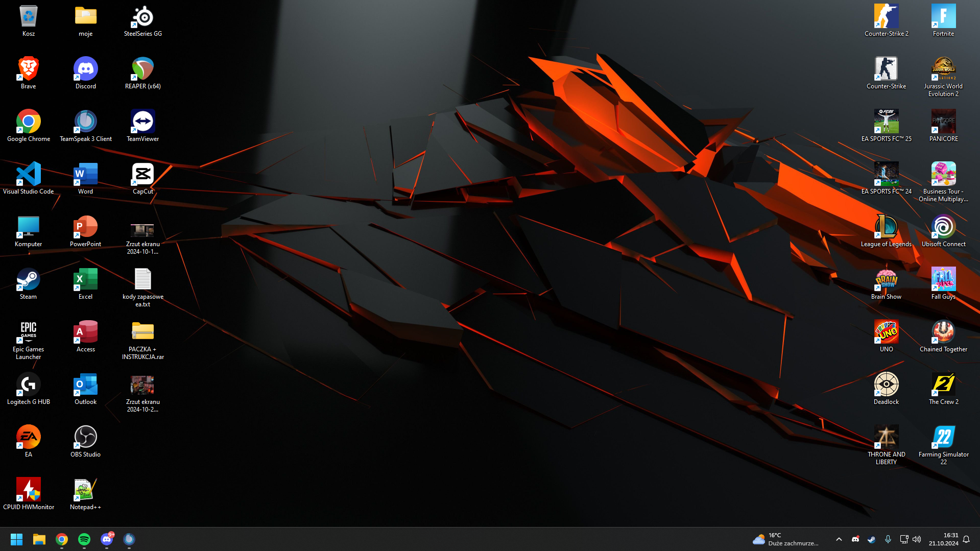Show hidden system tray icons
This screenshot has width=980, height=551.
point(839,539)
